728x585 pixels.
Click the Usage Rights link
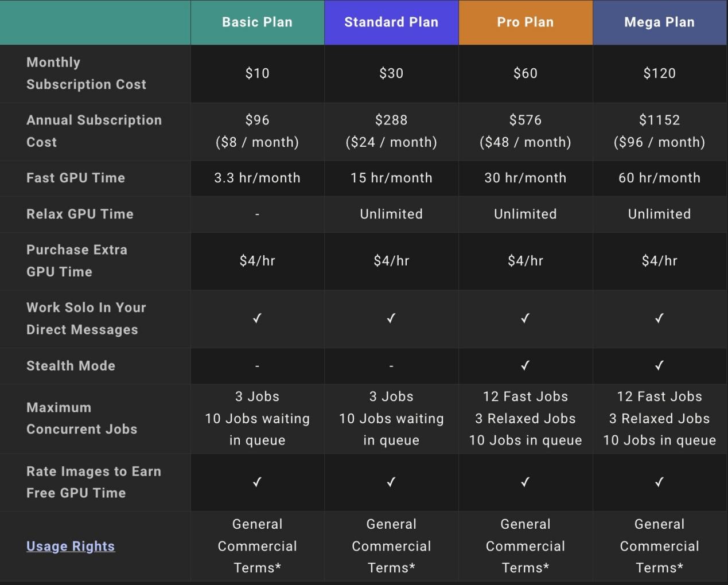71,546
